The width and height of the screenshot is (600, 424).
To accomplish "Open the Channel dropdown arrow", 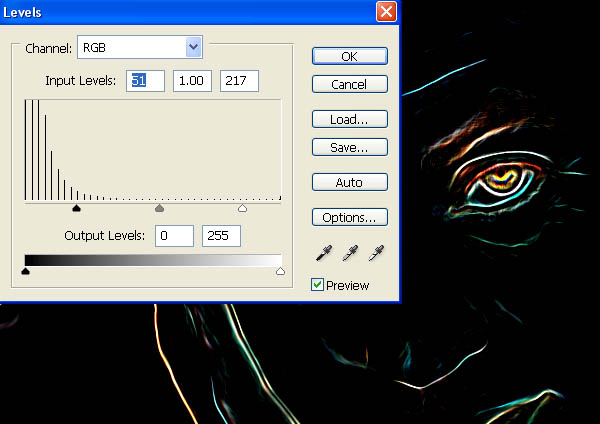I will tap(194, 47).
